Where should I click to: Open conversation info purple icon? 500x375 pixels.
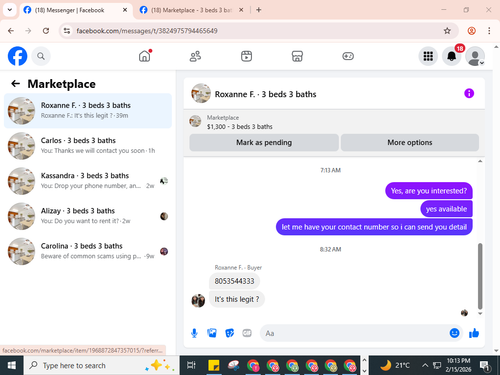[469, 93]
